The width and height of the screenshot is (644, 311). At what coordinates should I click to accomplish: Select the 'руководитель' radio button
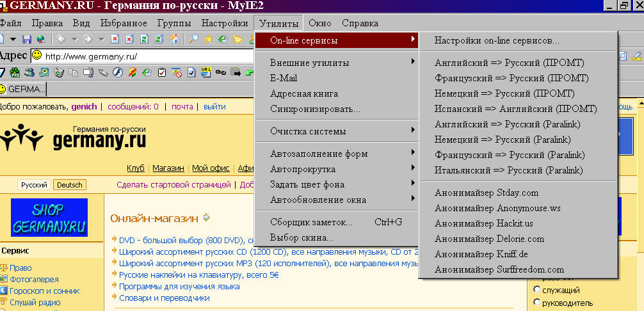coord(536,303)
